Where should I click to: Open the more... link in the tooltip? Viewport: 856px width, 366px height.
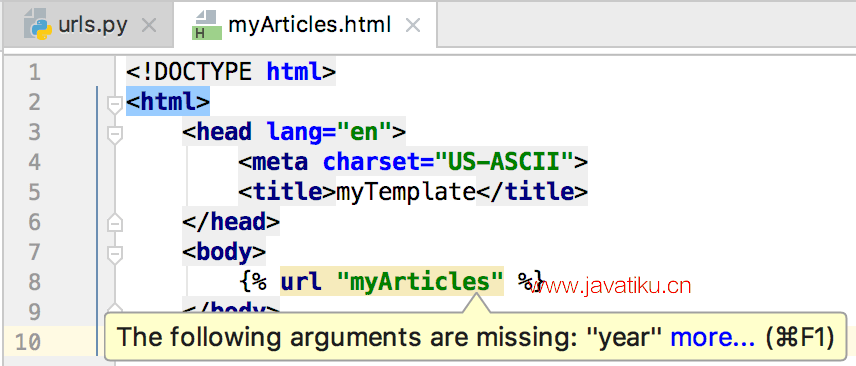coord(712,338)
